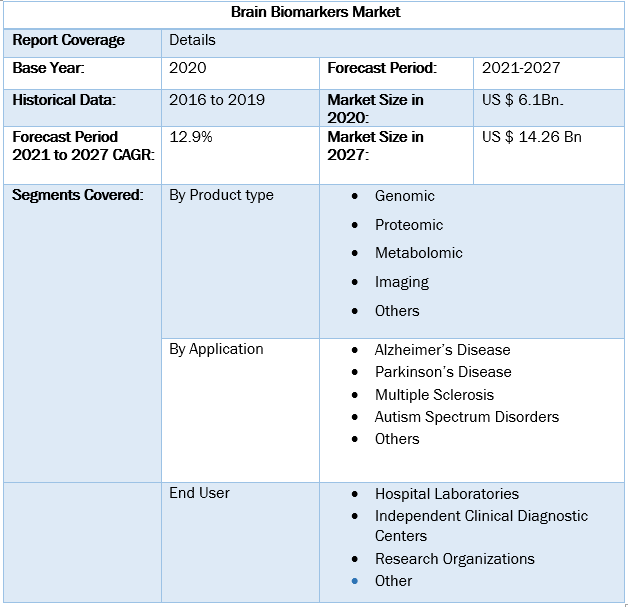Viewport: 628px width, 607px height.
Task: Select the Historical Data label
Action: point(64,100)
